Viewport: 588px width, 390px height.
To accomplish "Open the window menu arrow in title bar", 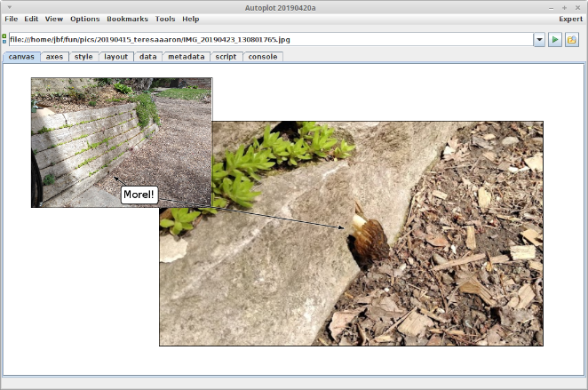I will (10, 7).
